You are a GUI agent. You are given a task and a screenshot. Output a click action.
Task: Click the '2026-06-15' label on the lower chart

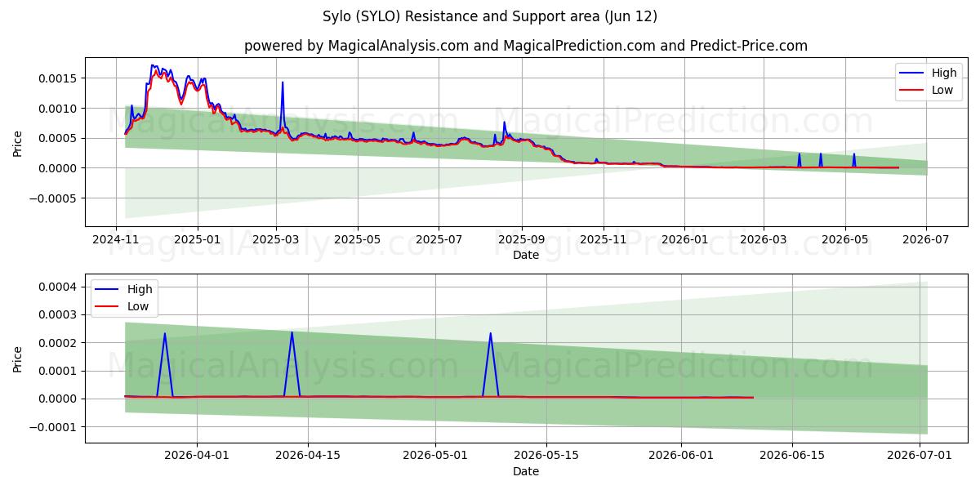click(791, 457)
